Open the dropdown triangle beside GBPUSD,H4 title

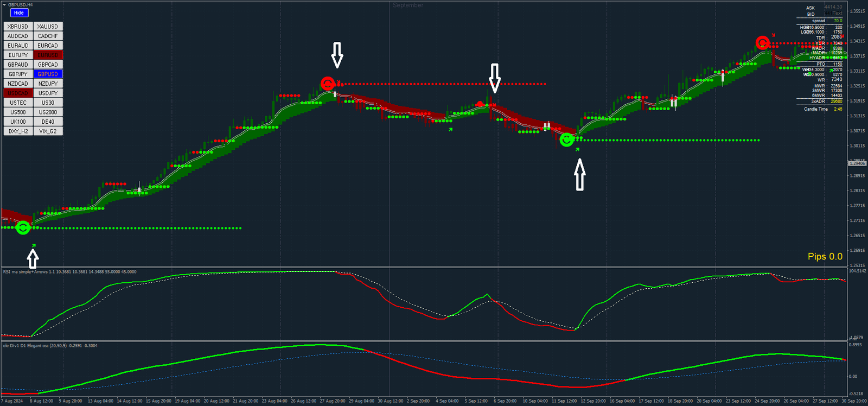[4, 4]
